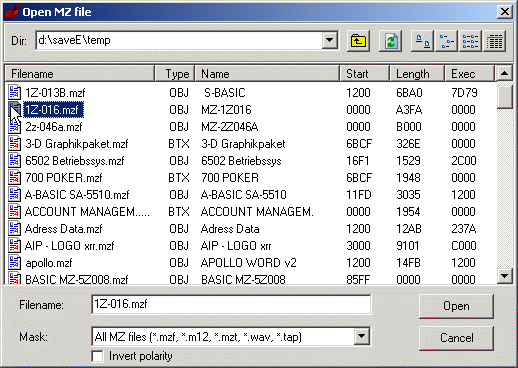The width and height of the screenshot is (518, 368).
Task: Click Start value 11FD
Action: click(359, 195)
